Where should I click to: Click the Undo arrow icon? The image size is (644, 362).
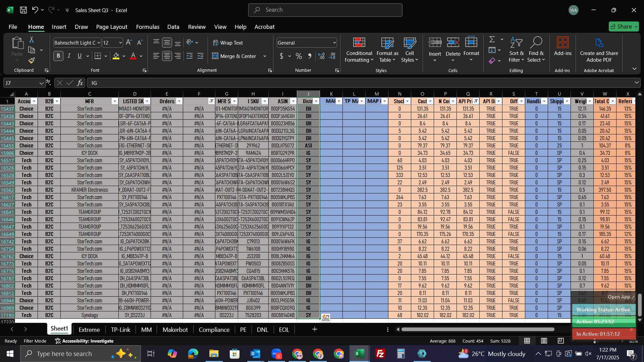coord(35,10)
